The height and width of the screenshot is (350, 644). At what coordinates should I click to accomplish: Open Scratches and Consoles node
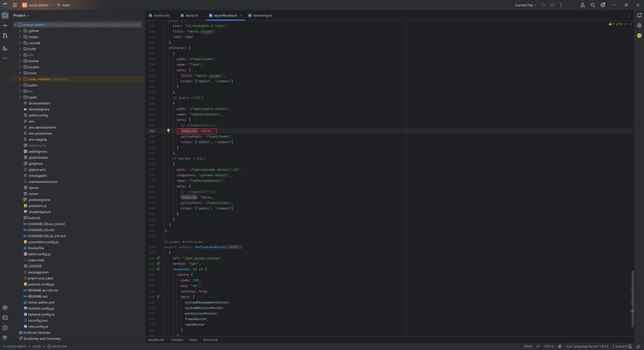tap(42, 338)
